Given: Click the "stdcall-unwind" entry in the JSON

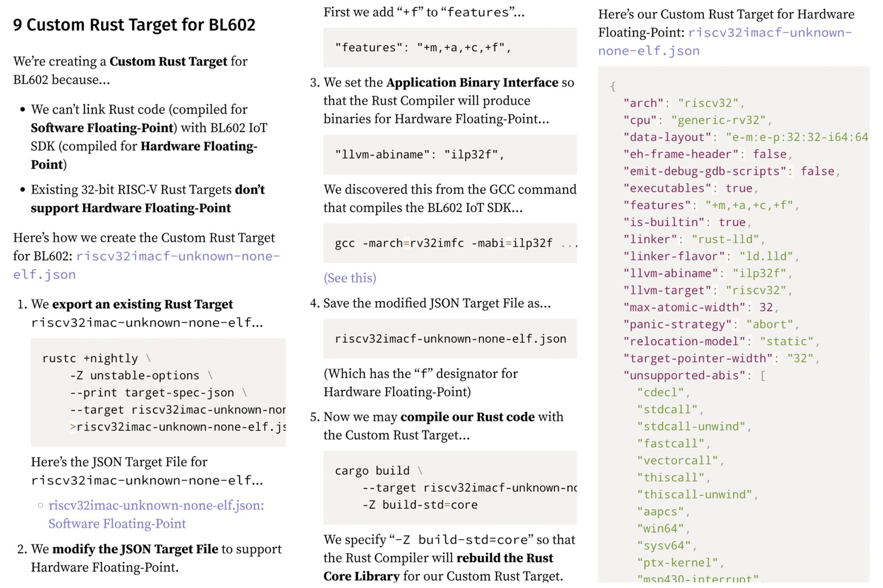Looking at the screenshot, I should pyautogui.click(x=693, y=427).
